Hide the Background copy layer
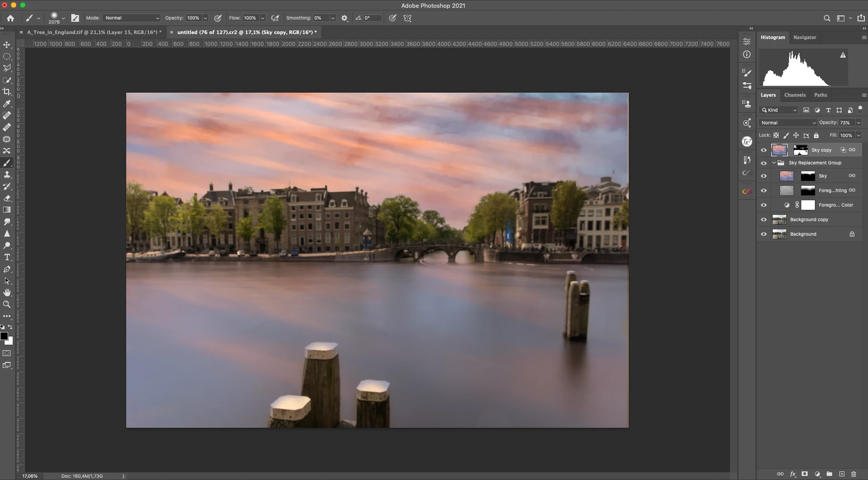868x480 pixels. click(764, 220)
